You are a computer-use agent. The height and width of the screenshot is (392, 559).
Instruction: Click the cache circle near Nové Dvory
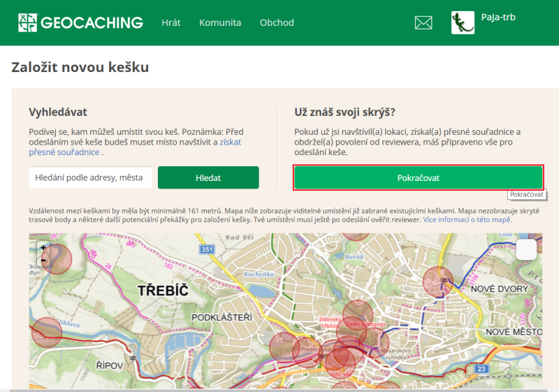pos(438,282)
